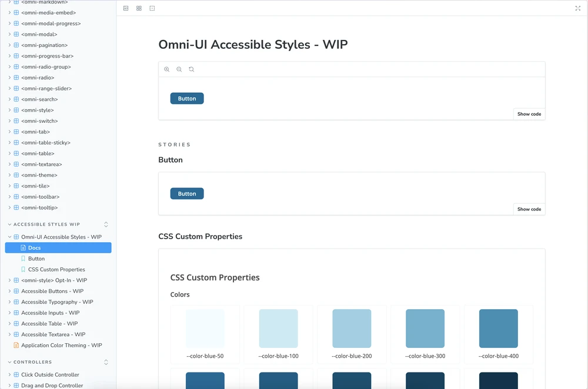The width and height of the screenshot is (588, 389).
Task: Click the omni-textarea component grid icon
Action: pos(16,164)
